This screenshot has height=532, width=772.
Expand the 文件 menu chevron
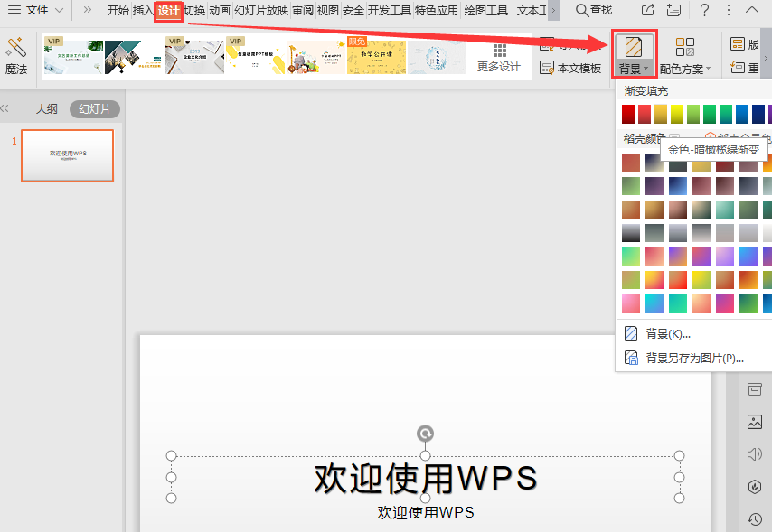[x=59, y=10]
